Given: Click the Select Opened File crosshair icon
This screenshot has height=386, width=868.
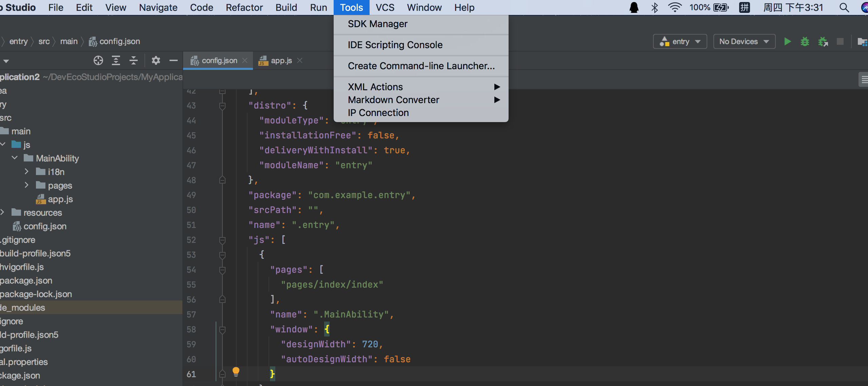Looking at the screenshot, I should (98, 60).
